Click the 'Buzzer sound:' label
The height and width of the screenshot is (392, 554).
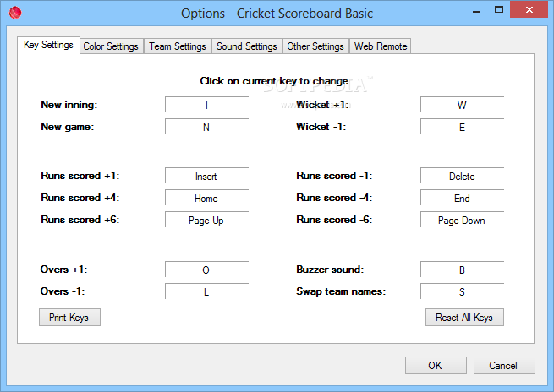point(330,269)
